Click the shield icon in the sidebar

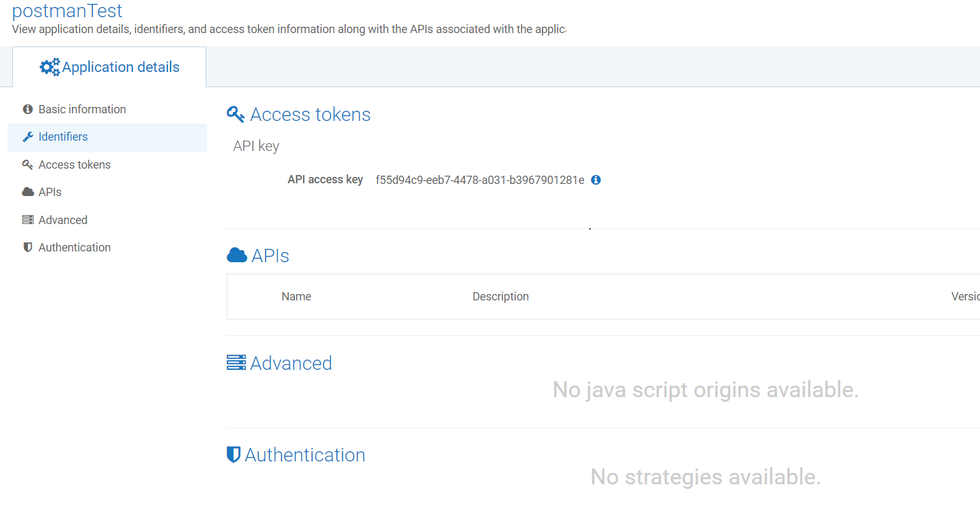point(27,248)
